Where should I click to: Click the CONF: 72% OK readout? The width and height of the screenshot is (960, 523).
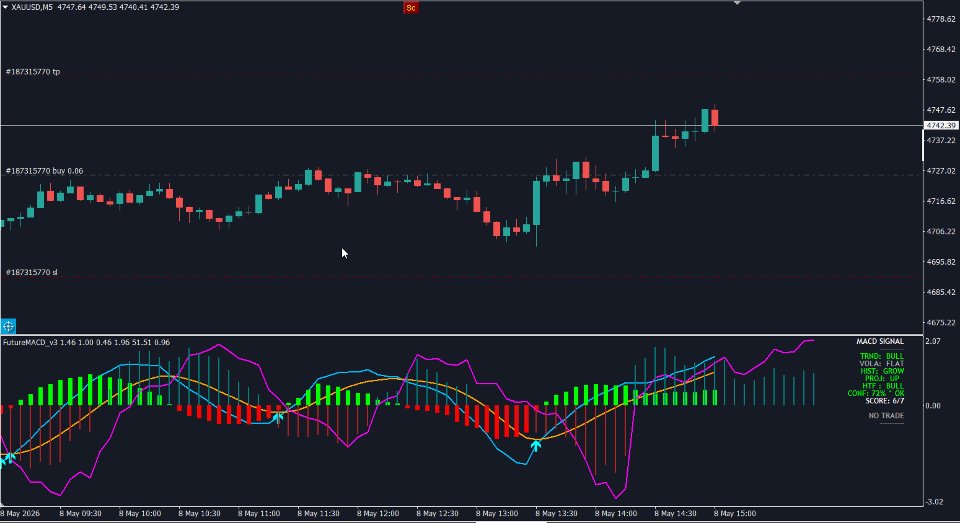pyautogui.click(x=876, y=393)
